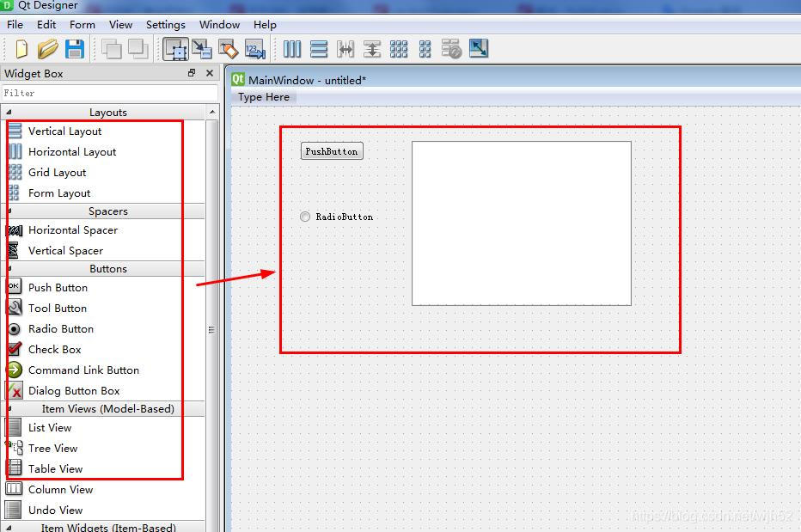Activate Edit Tab Order mode icon
The image size is (801, 532).
click(255, 49)
